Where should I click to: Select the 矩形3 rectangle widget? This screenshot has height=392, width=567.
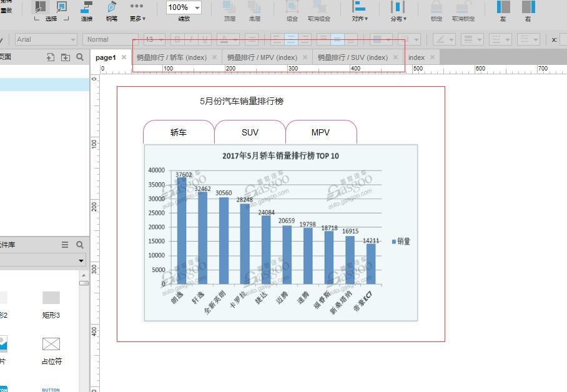[51, 305]
